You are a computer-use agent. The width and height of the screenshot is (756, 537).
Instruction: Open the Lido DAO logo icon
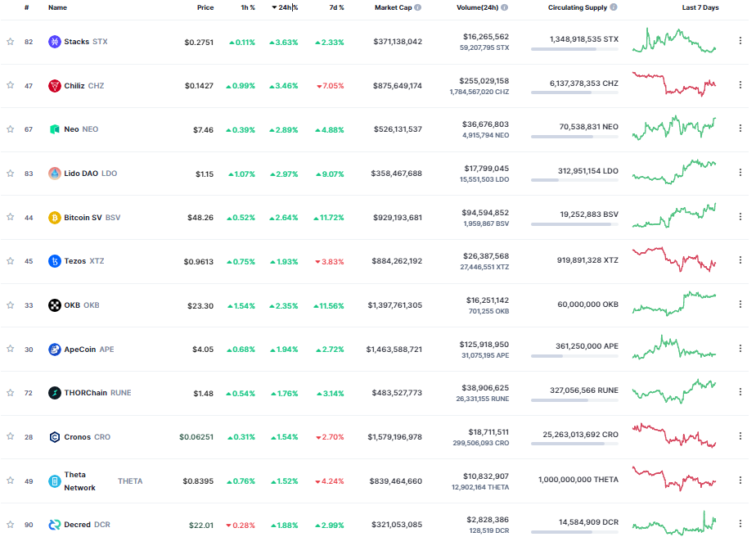point(55,174)
